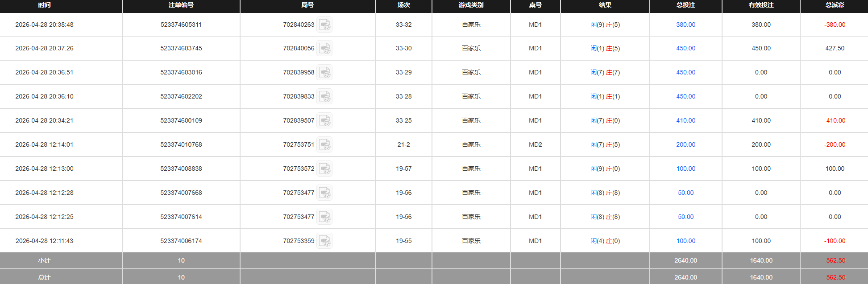868x284 pixels.
Task: Open replay icon next to 702753751
Action: 324,144
